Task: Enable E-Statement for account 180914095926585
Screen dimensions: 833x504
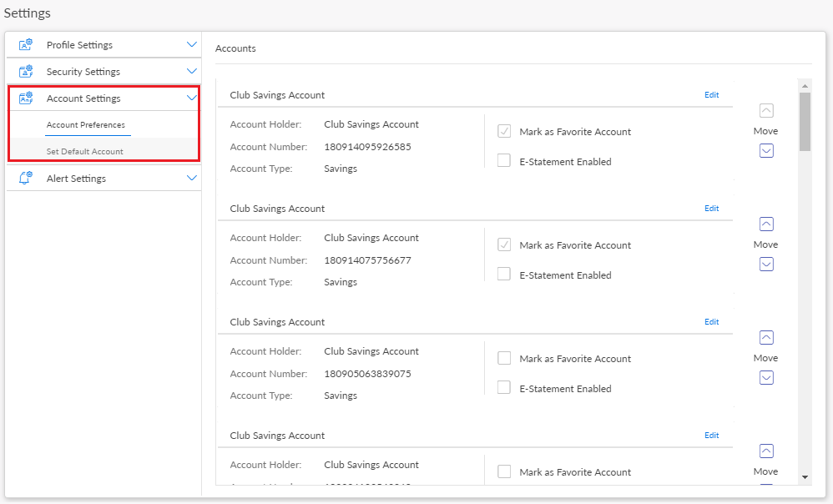Action: pyautogui.click(x=504, y=161)
